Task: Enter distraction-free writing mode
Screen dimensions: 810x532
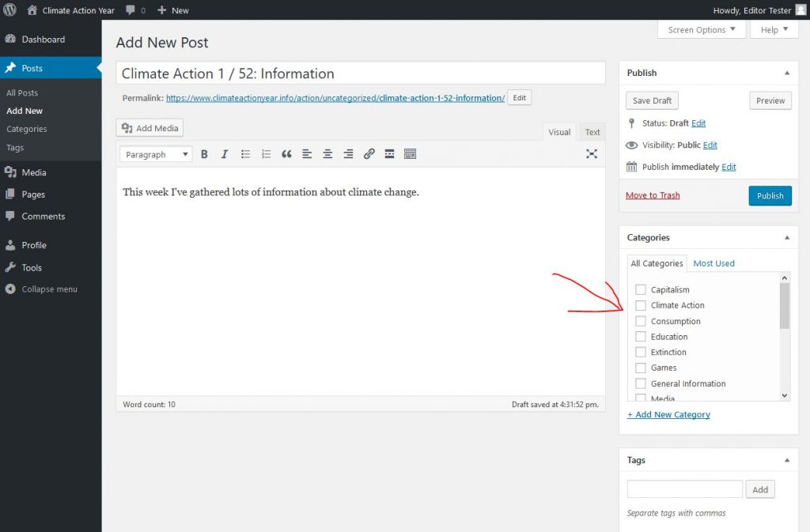Action: pyautogui.click(x=591, y=154)
